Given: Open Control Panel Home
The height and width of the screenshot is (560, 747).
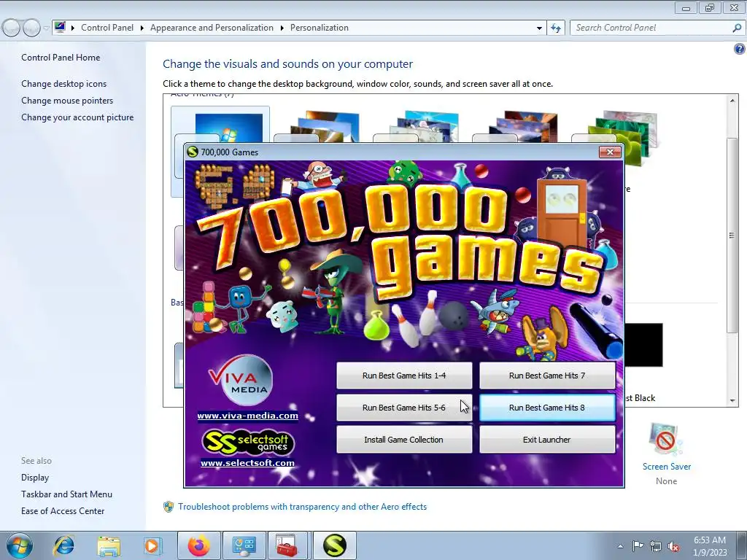Looking at the screenshot, I should click(61, 58).
